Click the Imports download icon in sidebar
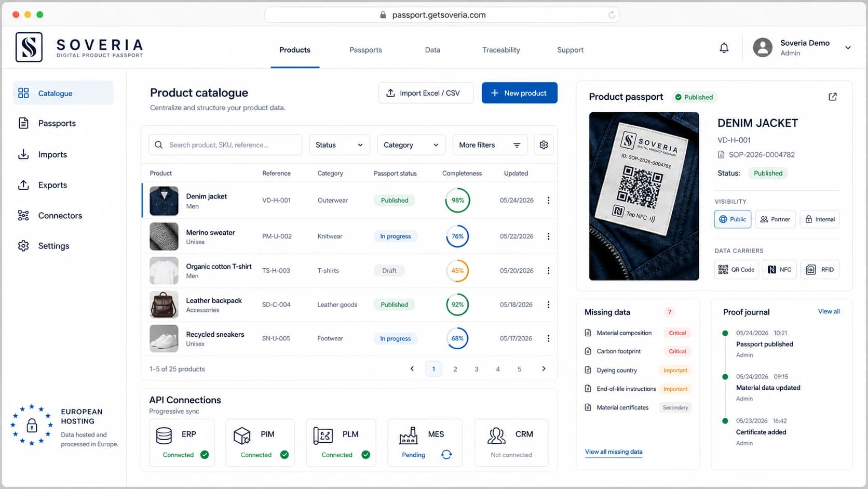This screenshot has width=868, height=489. 23,154
